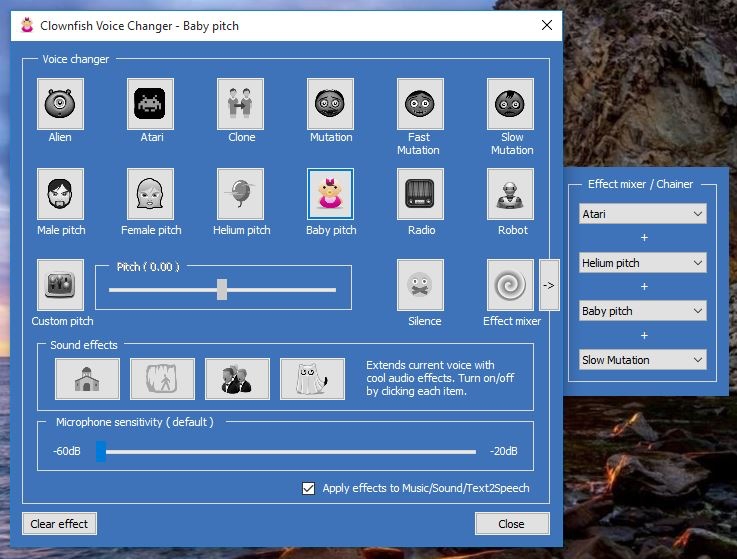Open the Atari dropdown in Effect mixer

coord(643,214)
